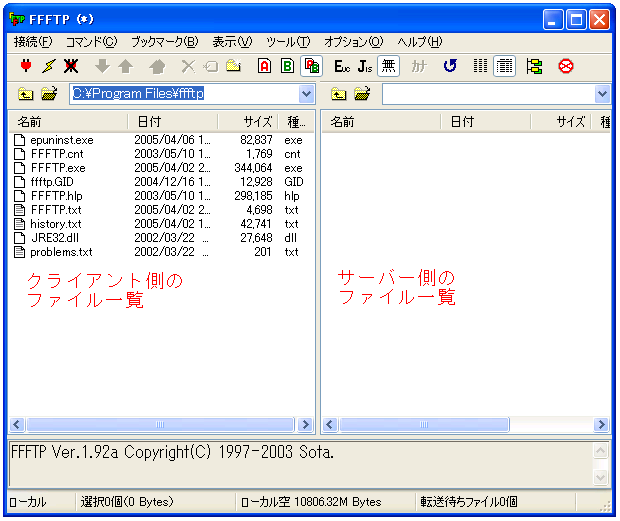Select ASCII transfer mode (red A)
Viewport: 620px width, 521px height.
pos(264,66)
